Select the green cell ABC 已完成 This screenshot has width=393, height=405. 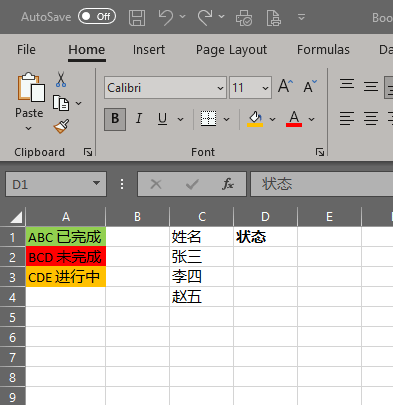tap(66, 237)
